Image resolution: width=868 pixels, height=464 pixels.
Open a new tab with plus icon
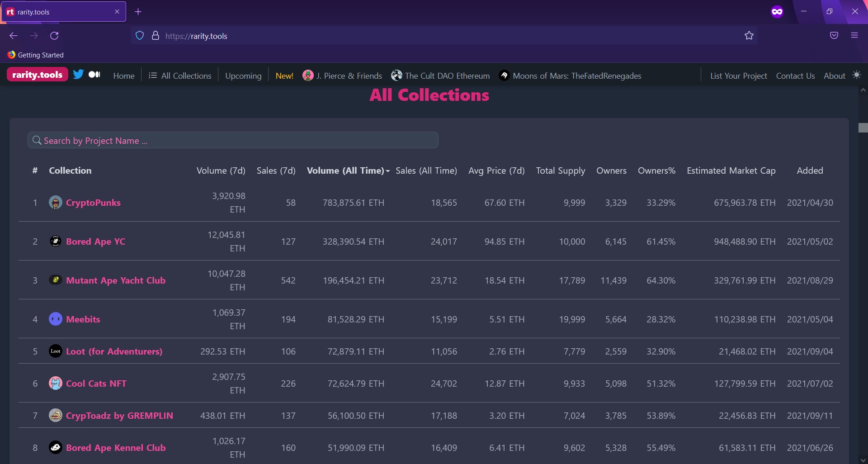pyautogui.click(x=138, y=12)
